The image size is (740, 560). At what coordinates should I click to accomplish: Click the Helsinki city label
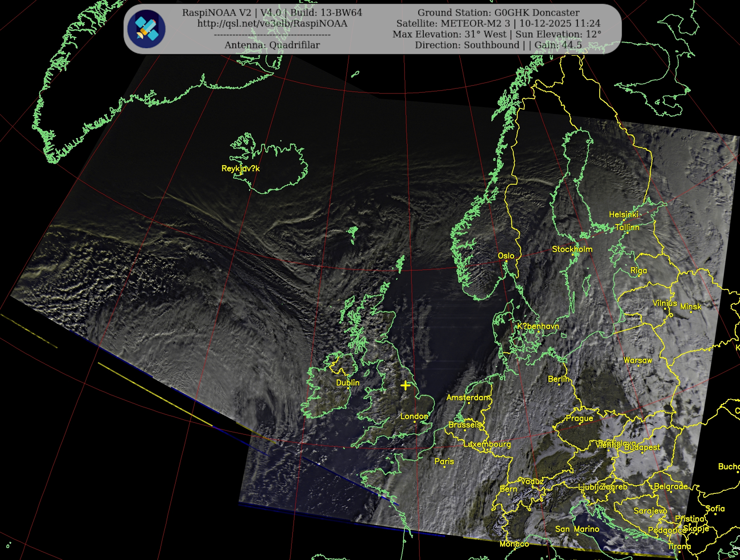(x=623, y=214)
